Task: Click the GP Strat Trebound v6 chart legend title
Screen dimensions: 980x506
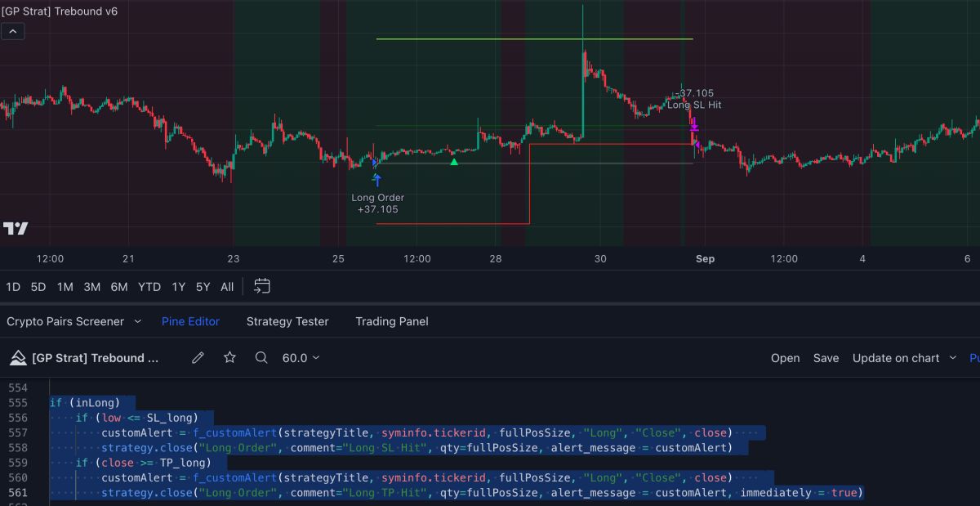Action: (59, 11)
